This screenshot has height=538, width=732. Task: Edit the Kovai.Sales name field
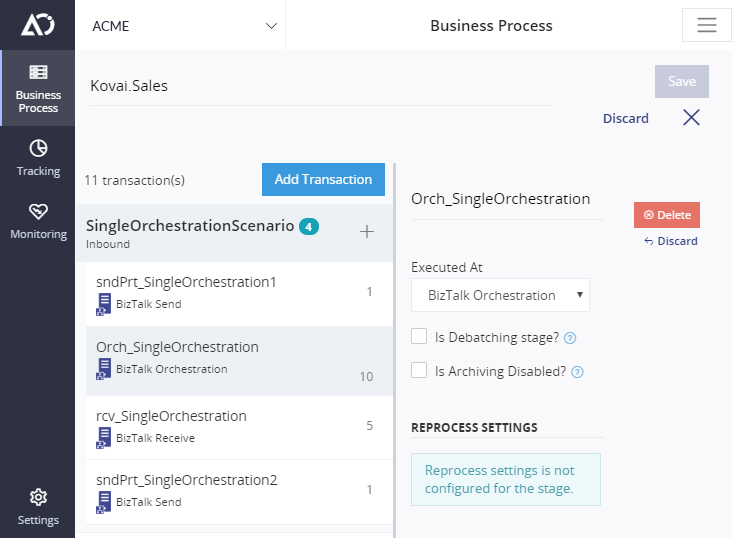321,86
